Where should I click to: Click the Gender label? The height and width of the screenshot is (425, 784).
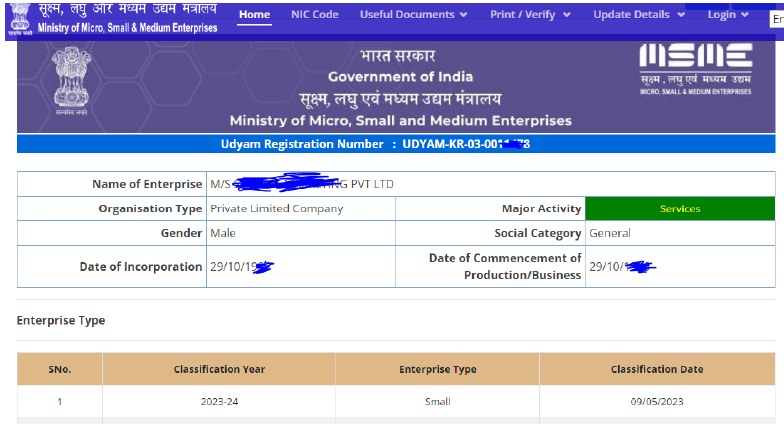tap(182, 233)
